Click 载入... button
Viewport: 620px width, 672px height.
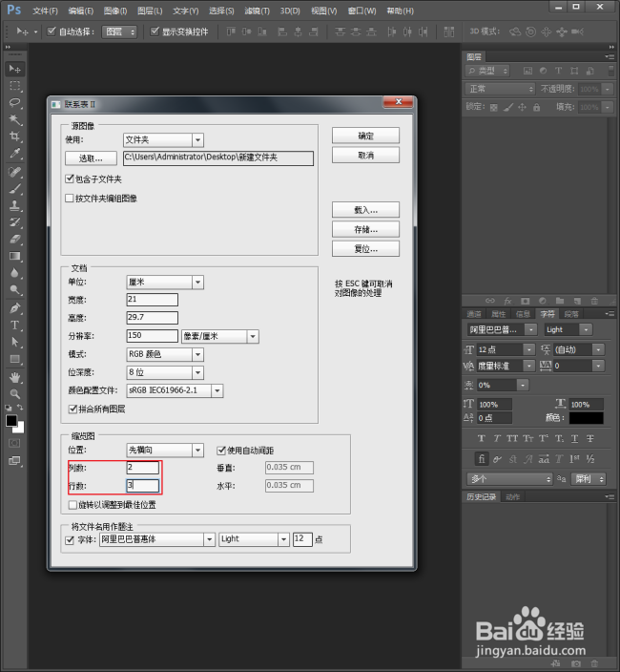pos(365,210)
